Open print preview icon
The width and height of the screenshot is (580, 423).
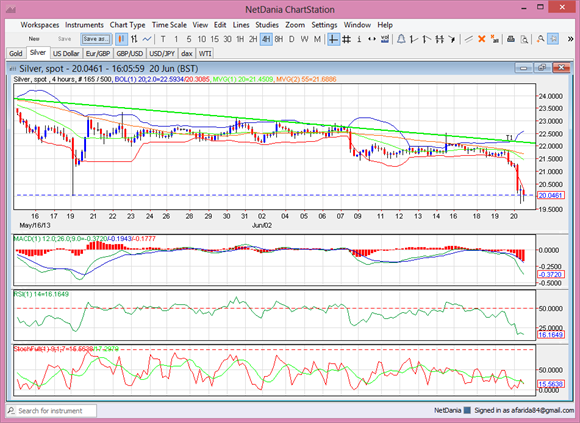click(x=524, y=39)
